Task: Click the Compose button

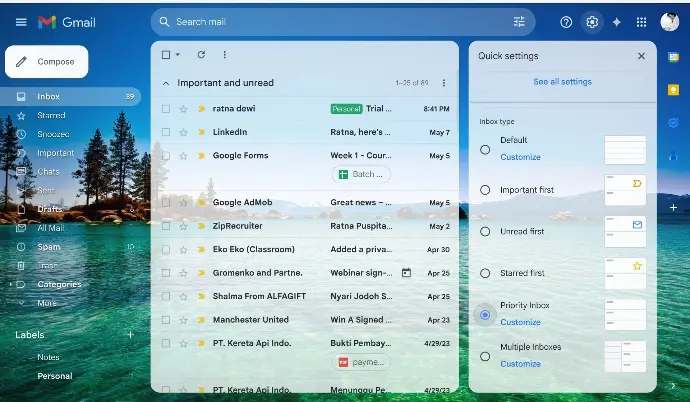Action: coord(46,62)
